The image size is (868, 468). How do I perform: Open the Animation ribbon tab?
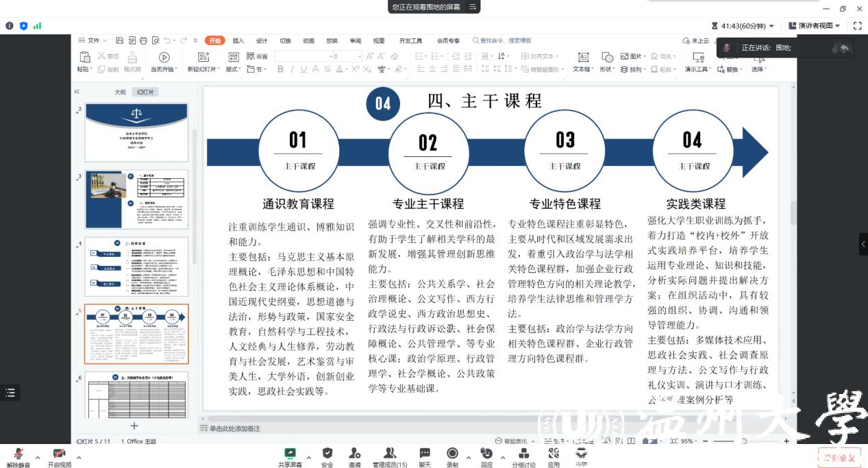pos(308,40)
